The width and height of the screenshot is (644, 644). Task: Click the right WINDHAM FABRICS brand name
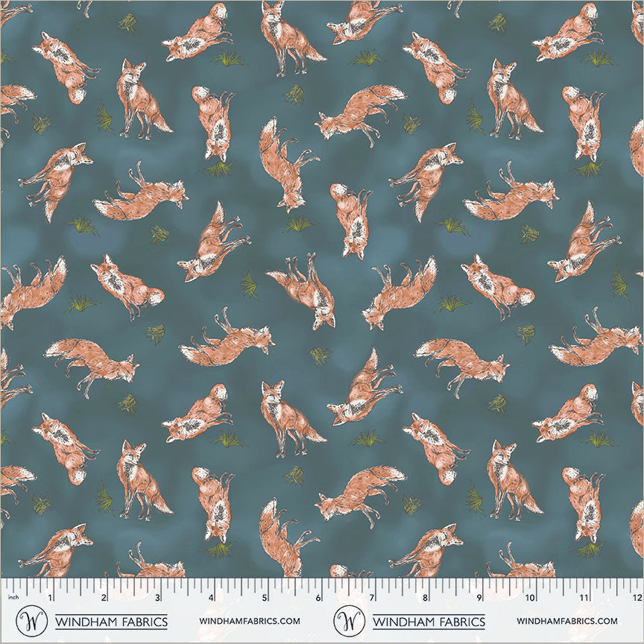tap(429, 621)
